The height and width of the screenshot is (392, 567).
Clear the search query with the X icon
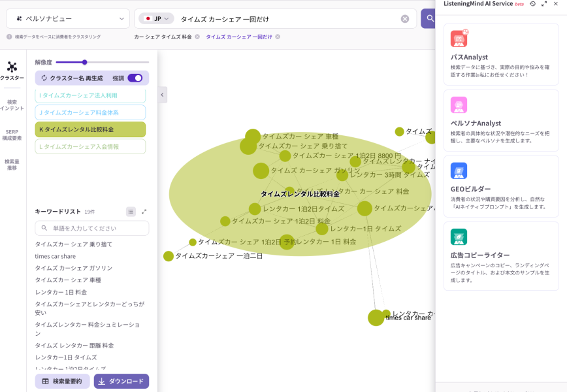405,19
